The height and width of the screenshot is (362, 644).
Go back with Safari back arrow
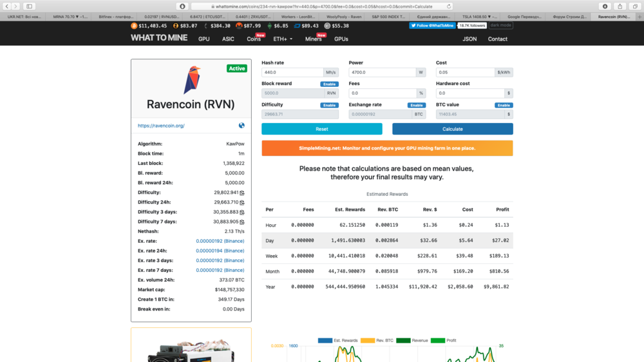pyautogui.click(x=7, y=6)
